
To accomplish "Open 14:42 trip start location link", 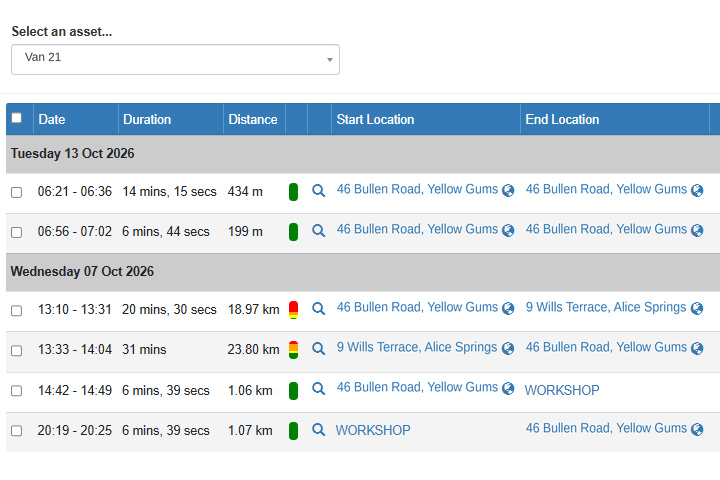I will click(417, 387).
